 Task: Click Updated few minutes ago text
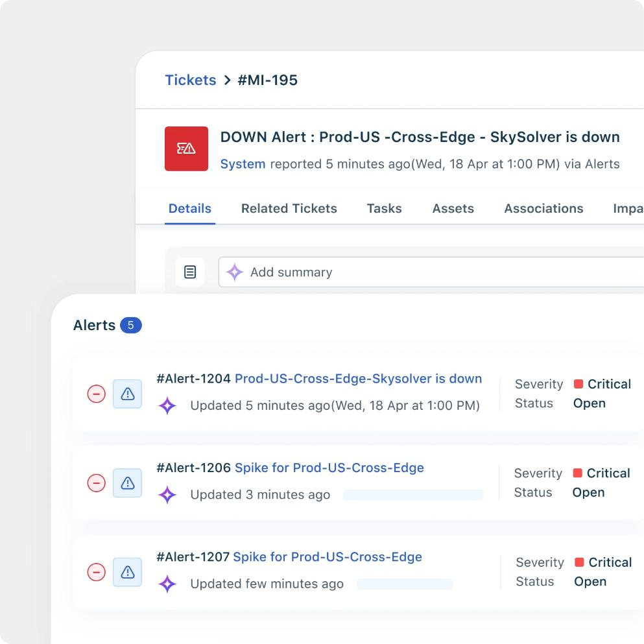(267, 584)
